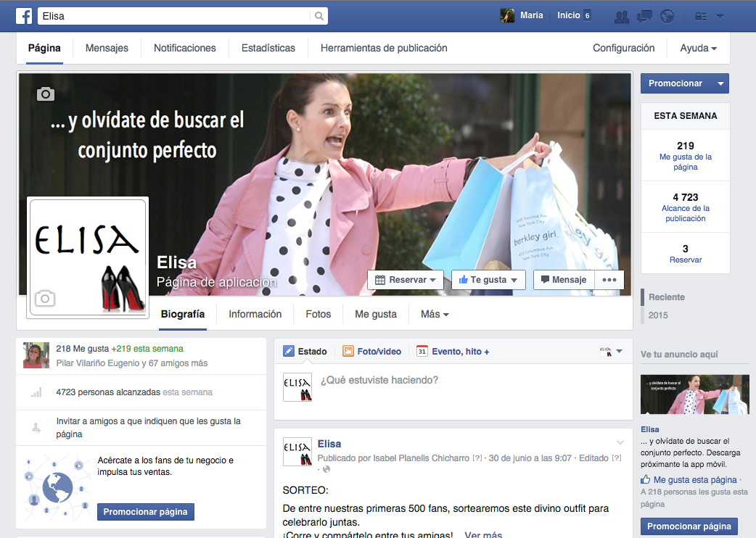
Task: Select the Información profile tab
Action: (x=255, y=314)
